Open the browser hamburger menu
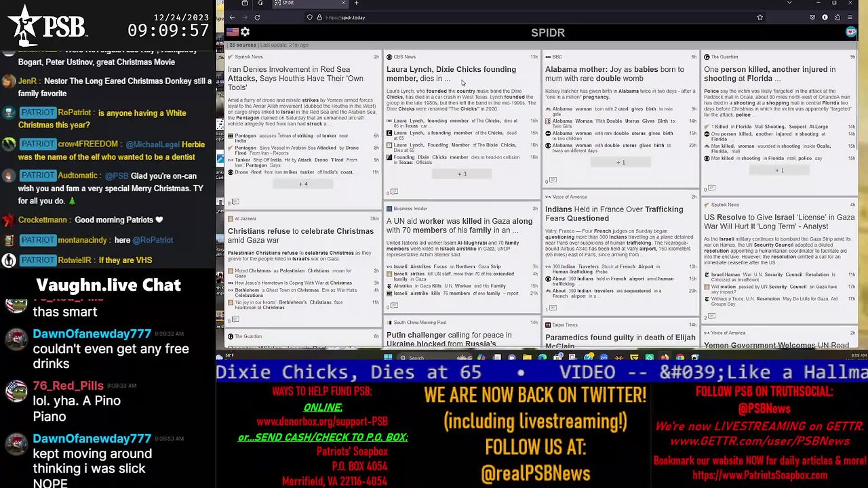The image size is (868, 488). click(x=850, y=18)
